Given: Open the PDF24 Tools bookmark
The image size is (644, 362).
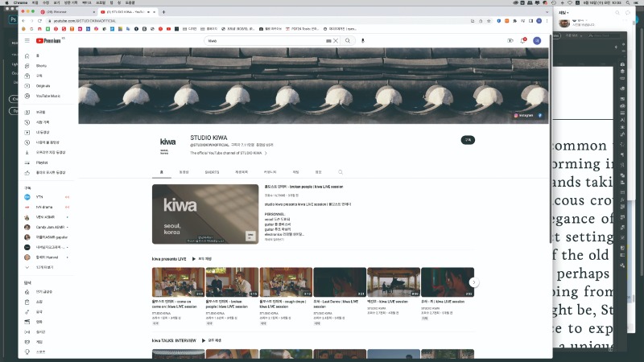Looking at the screenshot, I should click(302, 29).
